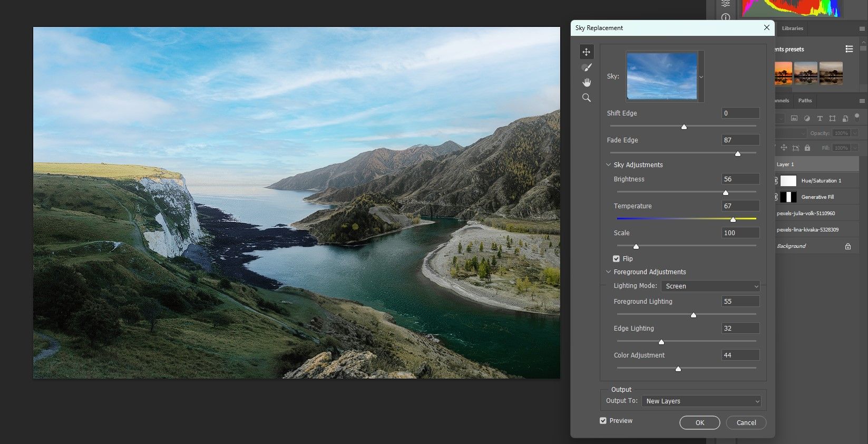This screenshot has height=444, width=868.
Task: Switch to the Paths tab
Action: click(x=805, y=101)
